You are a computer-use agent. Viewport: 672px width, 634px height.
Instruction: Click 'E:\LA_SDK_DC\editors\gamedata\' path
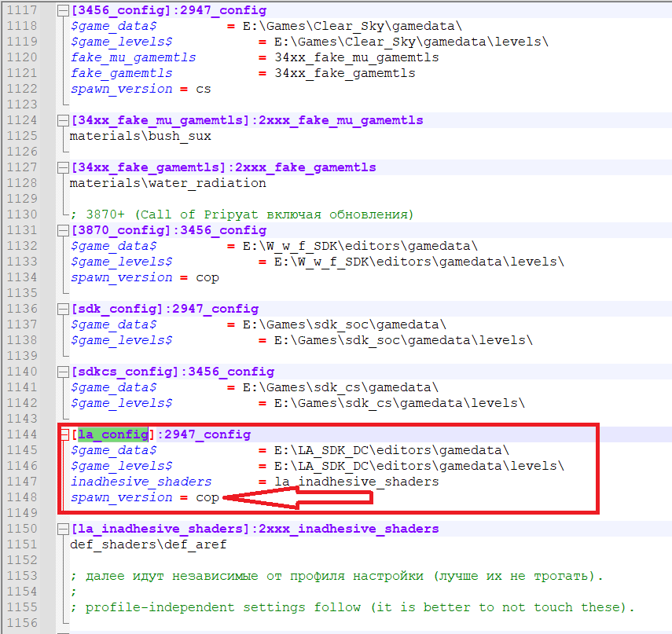coord(392,451)
